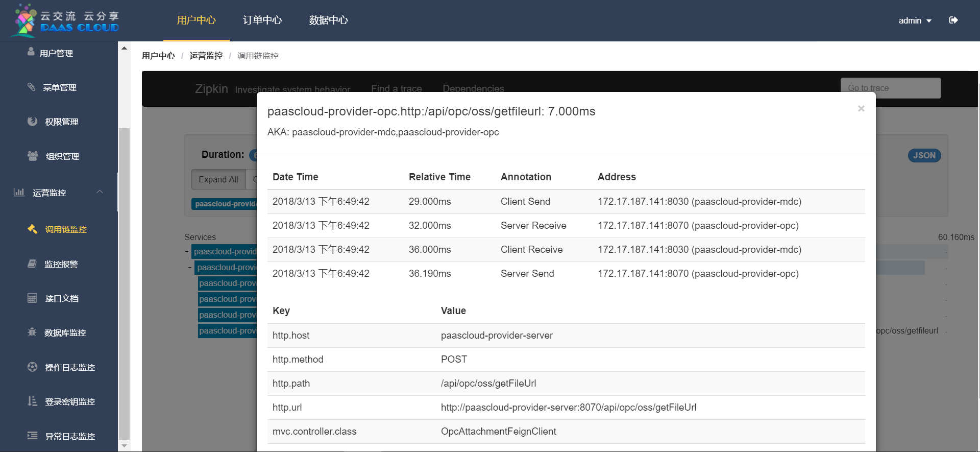Screen dimensions: 980x452
Task: Click the Server Send annotation cell
Action: point(527,274)
